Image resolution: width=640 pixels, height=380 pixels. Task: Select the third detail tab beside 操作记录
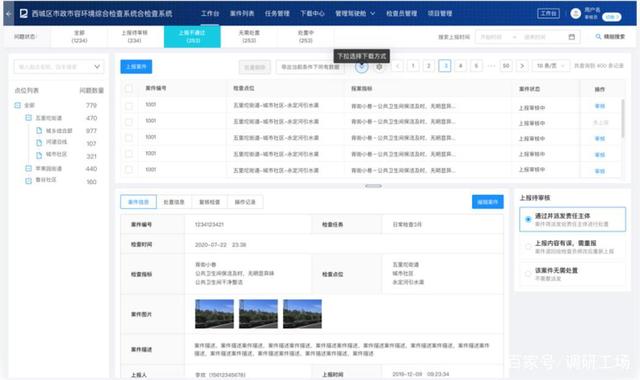[209, 202]
